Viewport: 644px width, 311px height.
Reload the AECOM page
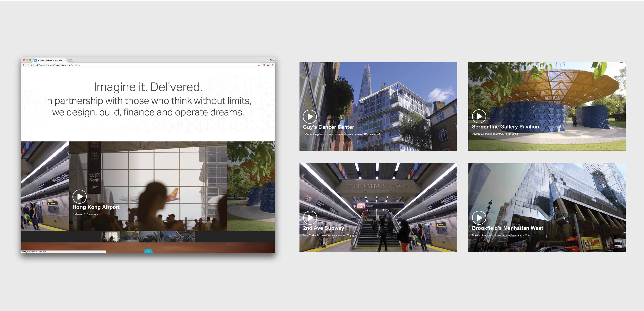click(32, 65)
